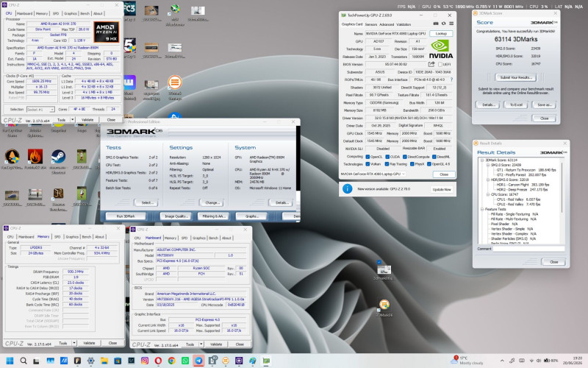This screenshot has width=588, height=368.
Task: Toggle the PhysX checkbox
Action: (412, 164)
